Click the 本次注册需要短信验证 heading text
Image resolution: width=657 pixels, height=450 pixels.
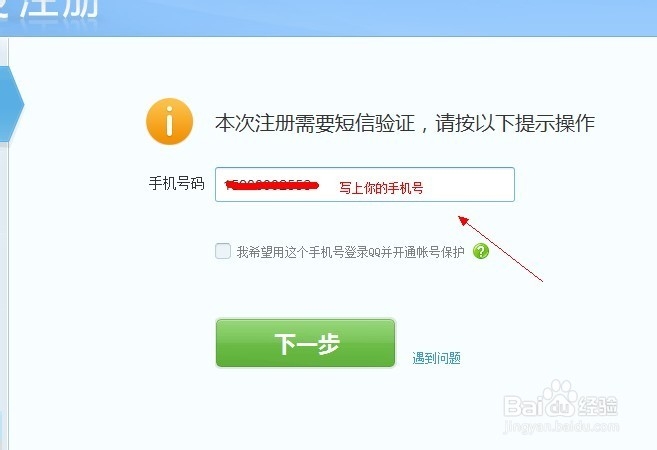click(x=315, y=123)
